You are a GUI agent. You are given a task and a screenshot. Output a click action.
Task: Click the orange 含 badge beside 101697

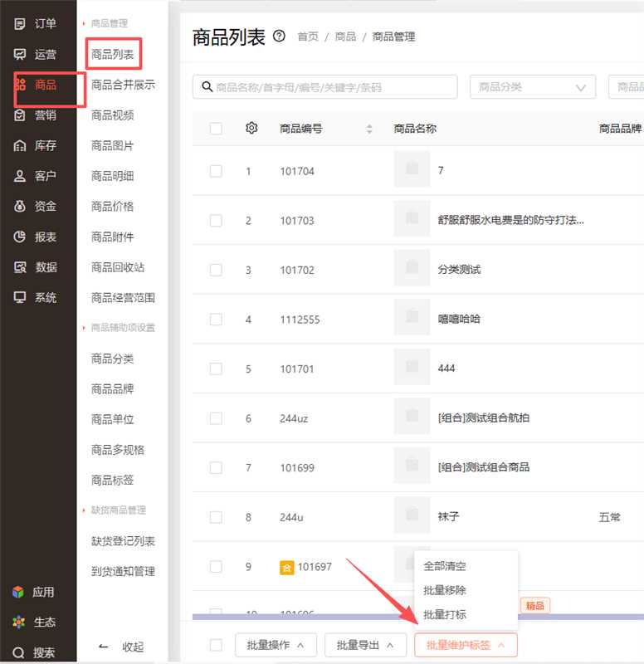click(286, 568)
